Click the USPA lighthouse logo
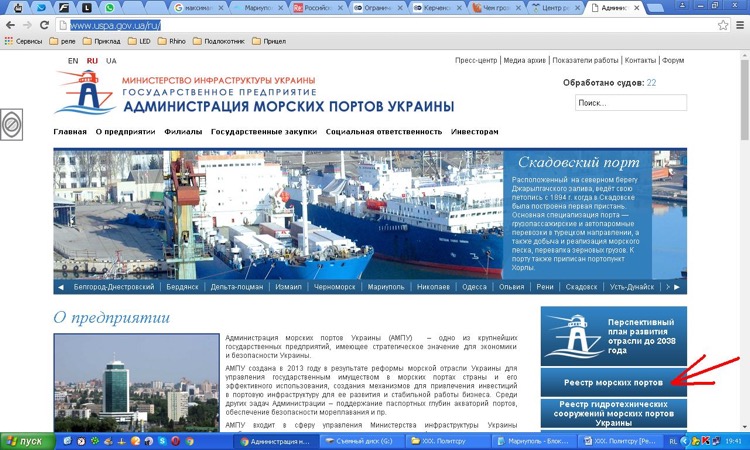 83,93
